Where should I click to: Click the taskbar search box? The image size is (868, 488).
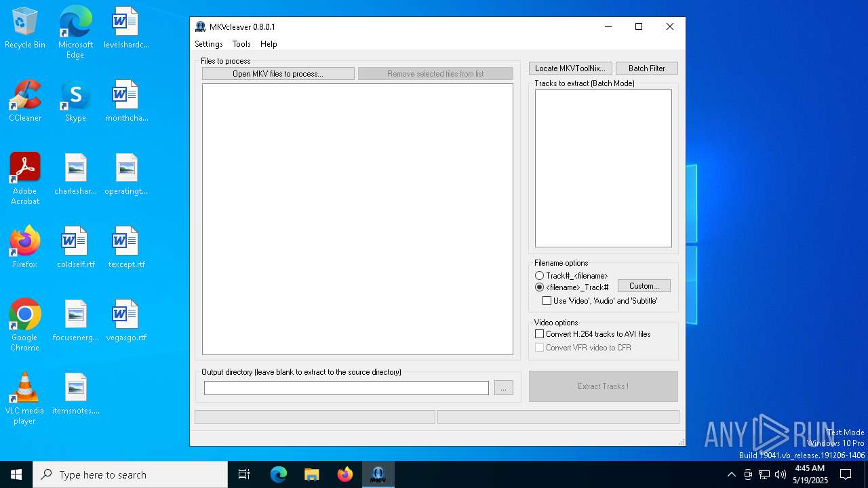point(130,474)
